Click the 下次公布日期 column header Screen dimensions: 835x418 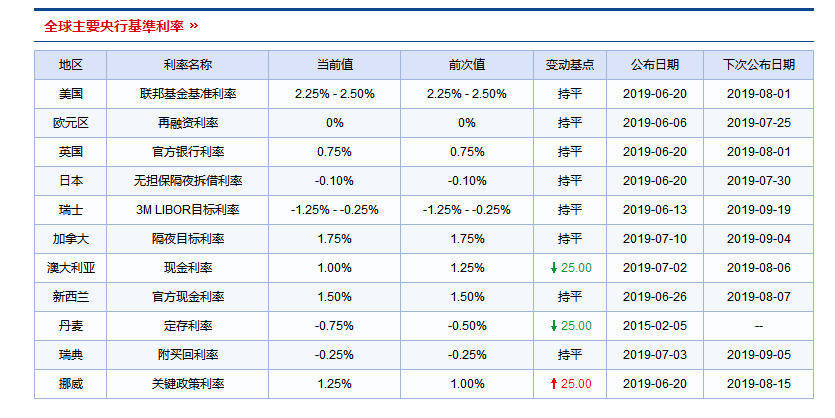click(x=759, y=65)
